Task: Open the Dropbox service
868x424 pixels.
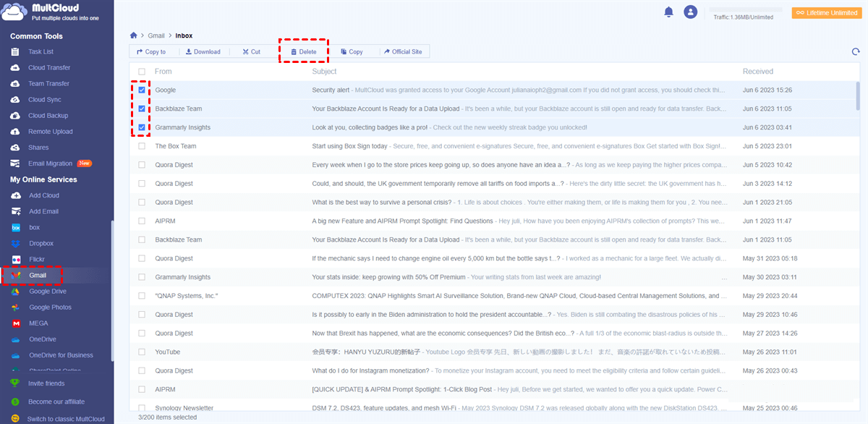Action: [x=41, y=244]
